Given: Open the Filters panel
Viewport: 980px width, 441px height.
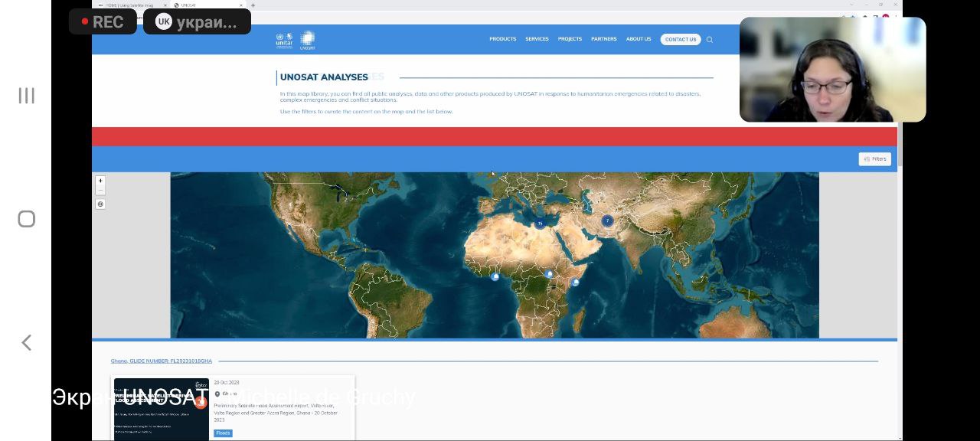Looking at the screenshot, I should click(x=874, y=159).
